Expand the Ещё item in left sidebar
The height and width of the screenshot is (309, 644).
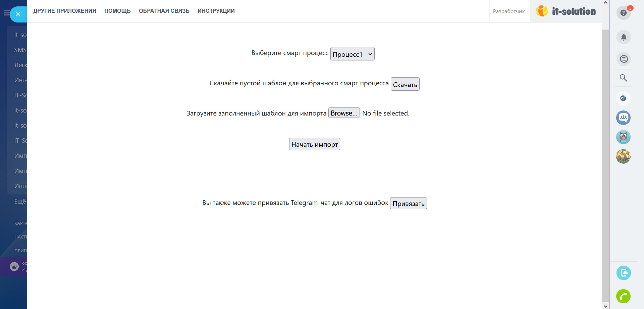click(x=20, y=202)
